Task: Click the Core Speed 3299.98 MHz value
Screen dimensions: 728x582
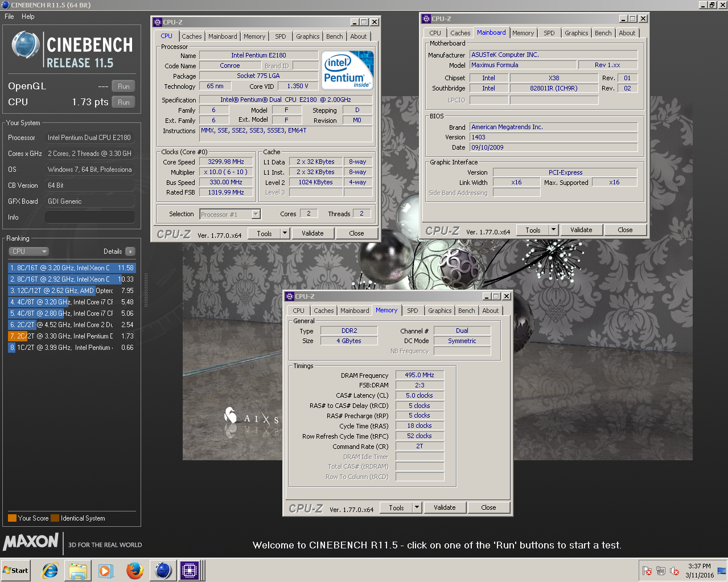Action: tap(226, 162)
